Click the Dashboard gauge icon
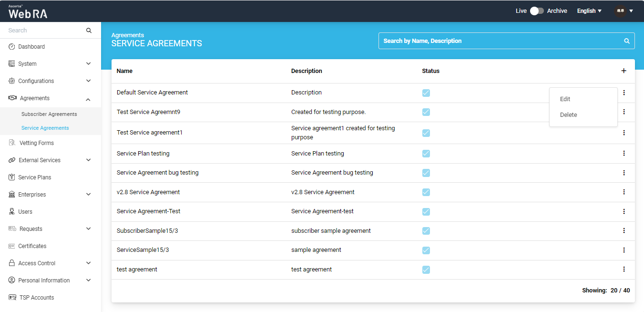Screen dimensions: 644x312 coord(12,47)
